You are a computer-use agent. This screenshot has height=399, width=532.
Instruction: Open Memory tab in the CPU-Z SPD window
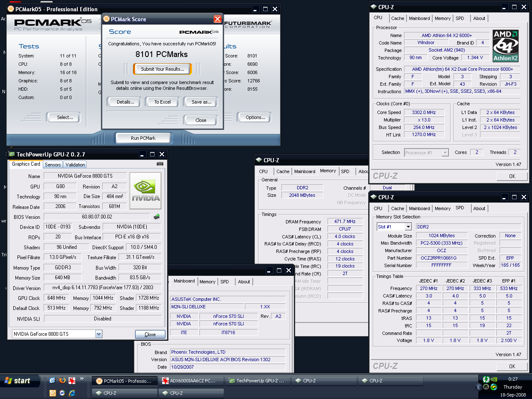tap(442, 208)
